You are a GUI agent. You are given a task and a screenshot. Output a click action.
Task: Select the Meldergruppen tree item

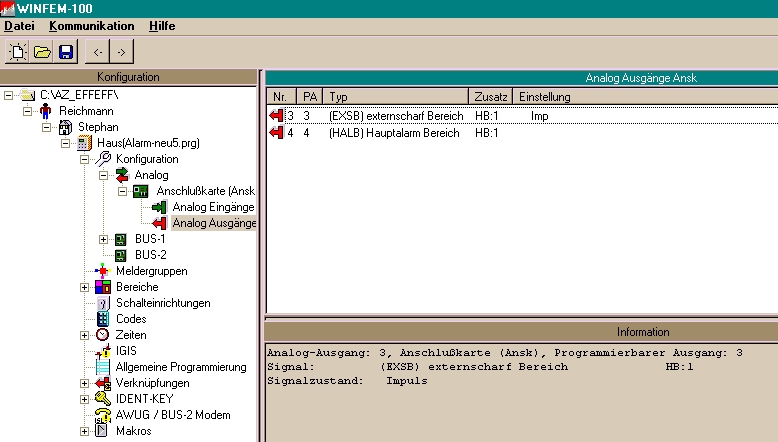[150, 271]
